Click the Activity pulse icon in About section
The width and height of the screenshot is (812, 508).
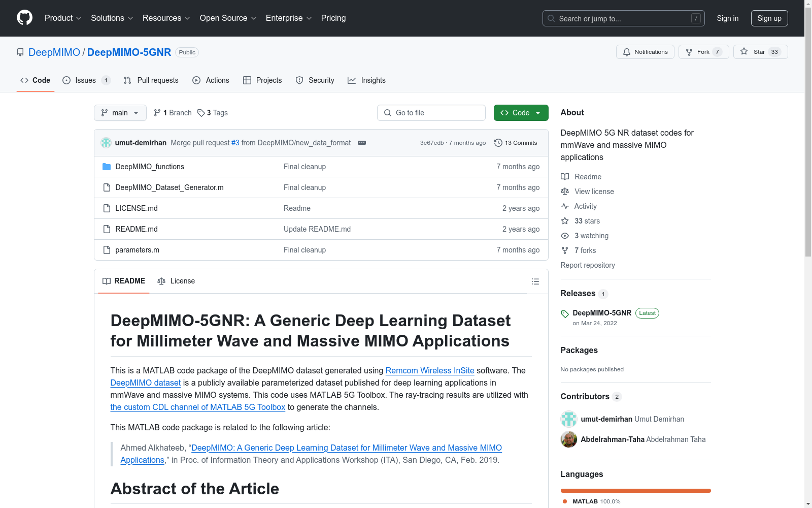pyautogui.click(x=565, y=206)
